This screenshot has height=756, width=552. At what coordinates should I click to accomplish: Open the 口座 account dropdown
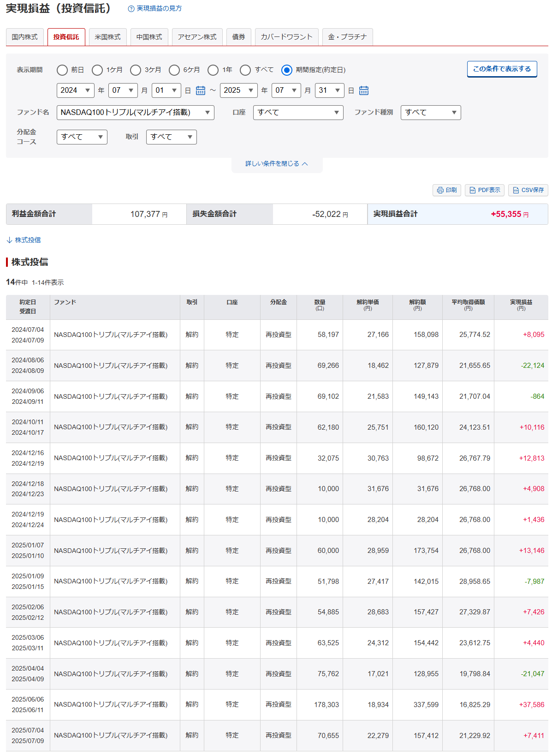(x=298, y=113)
